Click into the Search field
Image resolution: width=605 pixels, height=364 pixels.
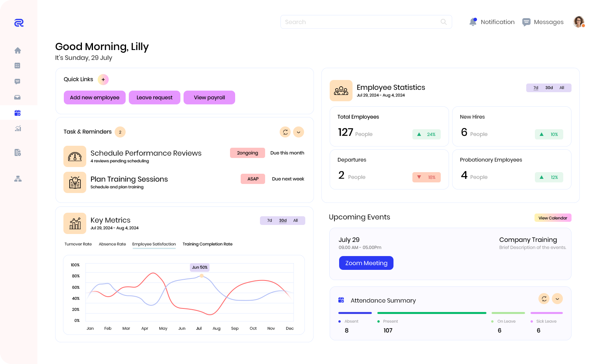(360, 22)
